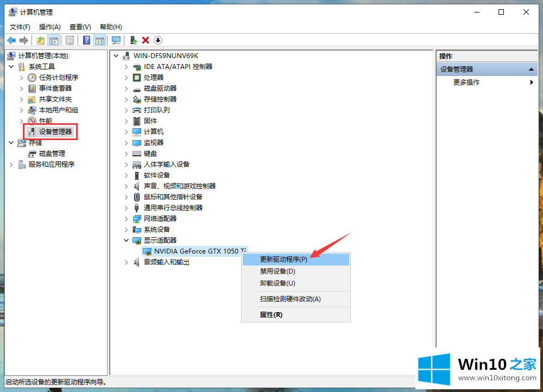Expand 通用串行总线控制器 category arrow
Image resolution: width=543 pixels, height=392 pixels.
coord(127,208)
